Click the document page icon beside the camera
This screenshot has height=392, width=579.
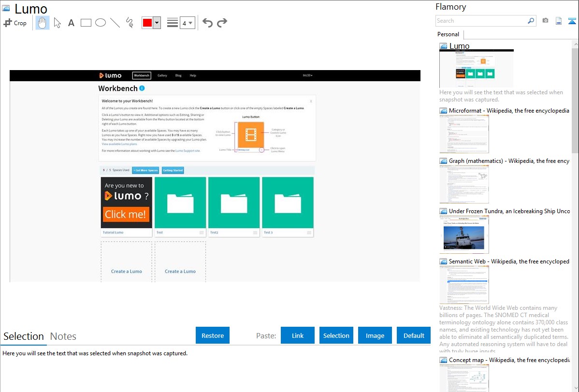(559, 21)
